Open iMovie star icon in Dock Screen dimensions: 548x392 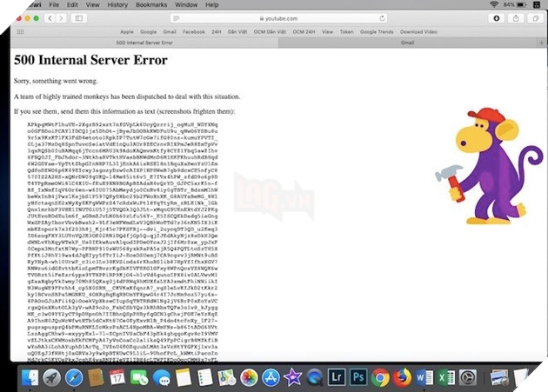point(293,378)
